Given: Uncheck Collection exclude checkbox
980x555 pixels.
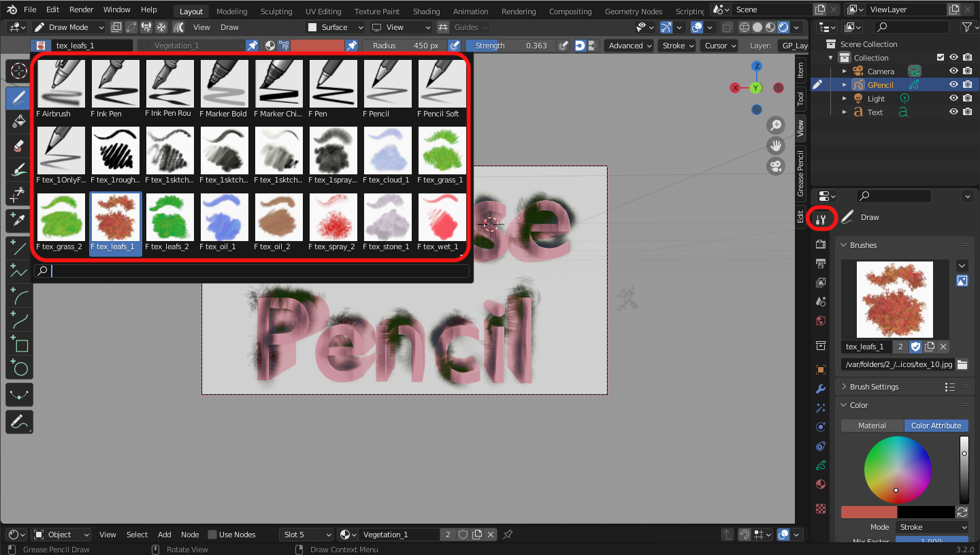Looking at the screenshot, I should click(941, 58).
